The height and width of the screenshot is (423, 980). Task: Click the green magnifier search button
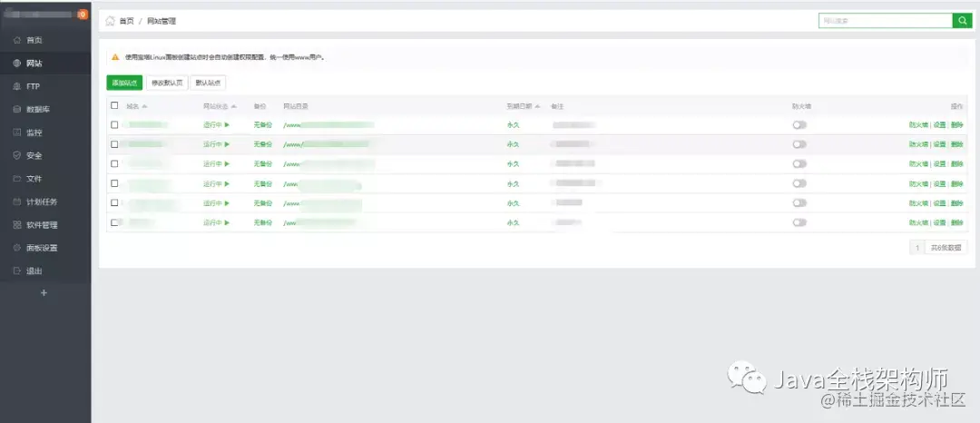point(961,21)
